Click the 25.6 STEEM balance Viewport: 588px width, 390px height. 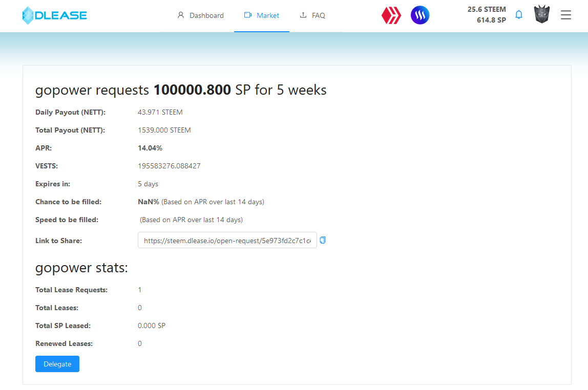[487, 9]
